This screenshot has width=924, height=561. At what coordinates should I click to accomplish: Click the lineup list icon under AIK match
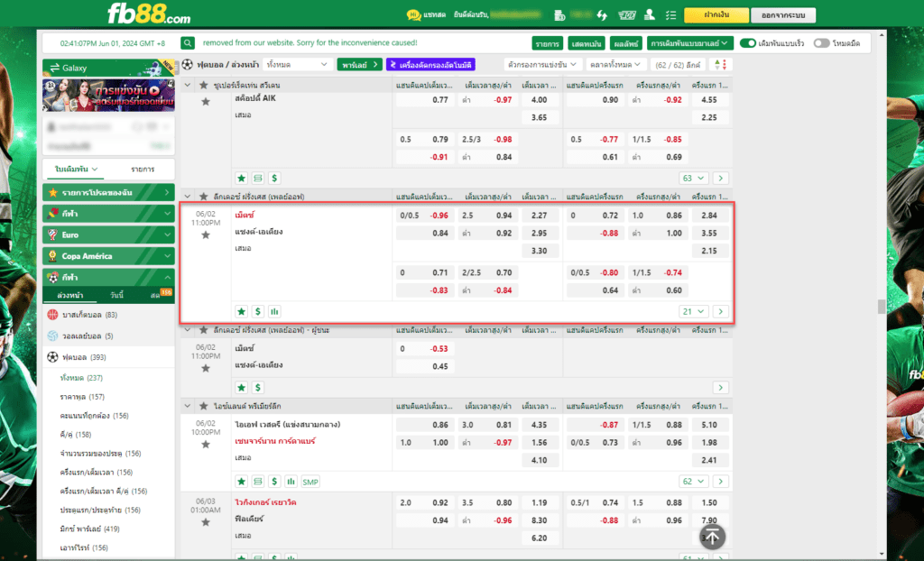pyautogui.click(x=257, y=178)
